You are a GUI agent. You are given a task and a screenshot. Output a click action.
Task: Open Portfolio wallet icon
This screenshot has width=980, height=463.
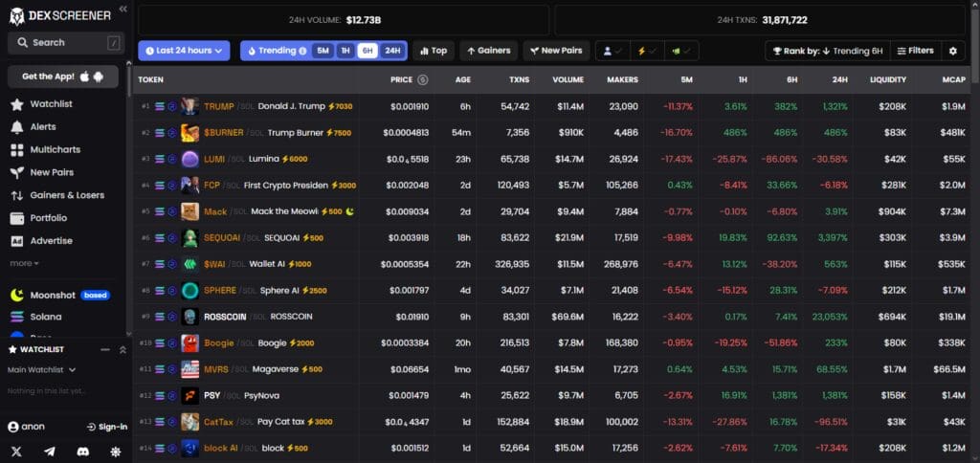tap(17, 218)
